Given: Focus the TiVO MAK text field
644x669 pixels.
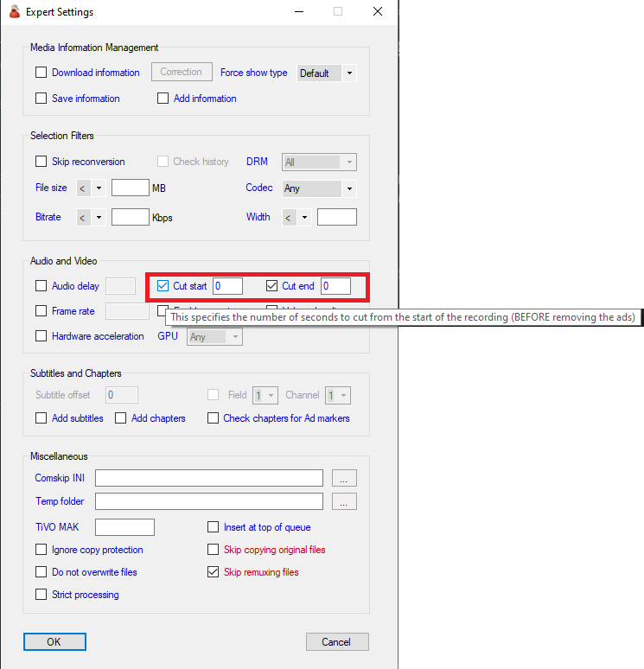Looking at the screenshot, I should pyautogui.click(x=124, y=527).
